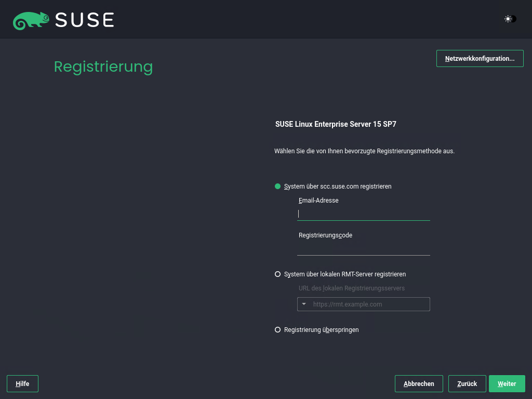Expand the RMT server URL dropdown arrow
Viewport: 532px width, 399px height.
304,304
